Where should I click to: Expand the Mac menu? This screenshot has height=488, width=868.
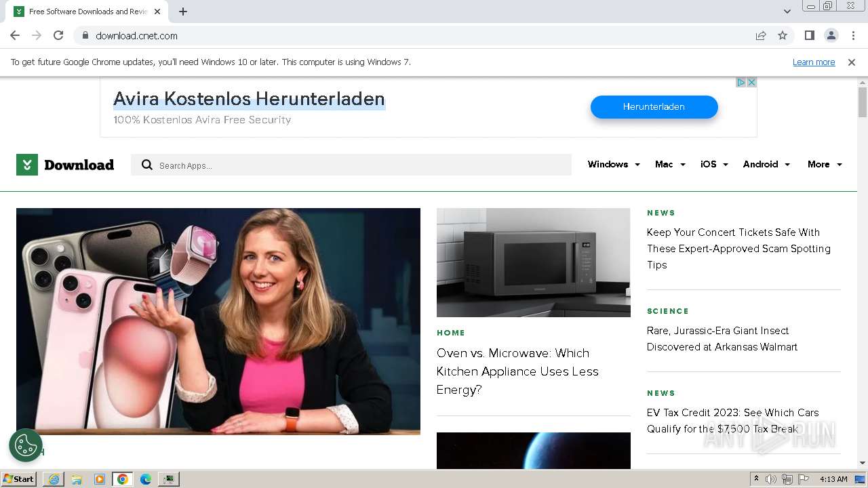670,164
